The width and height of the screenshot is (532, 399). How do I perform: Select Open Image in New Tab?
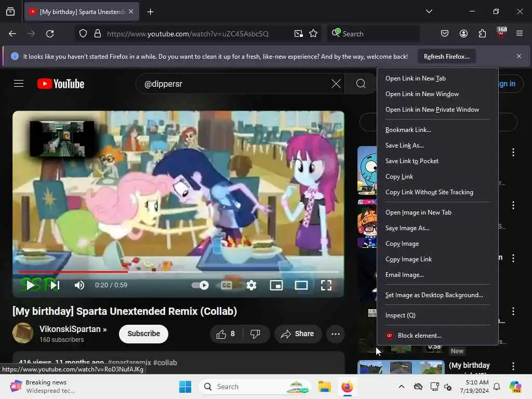tap(437, 212)
